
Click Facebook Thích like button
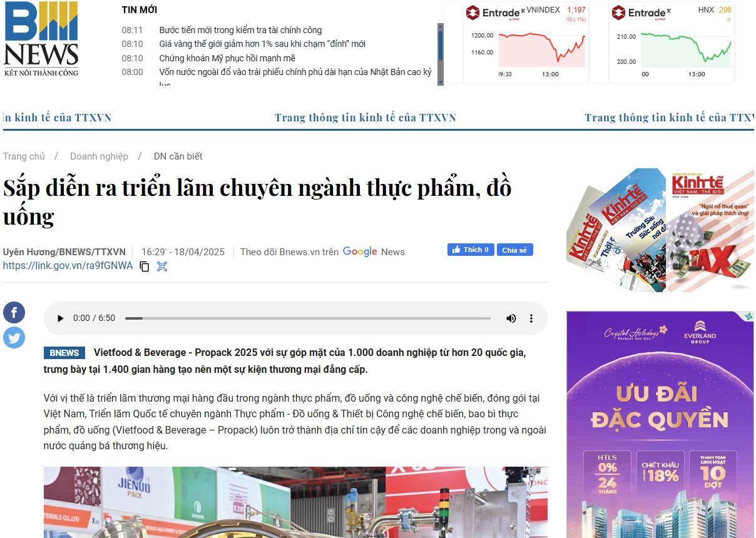(x=471, y=250)
